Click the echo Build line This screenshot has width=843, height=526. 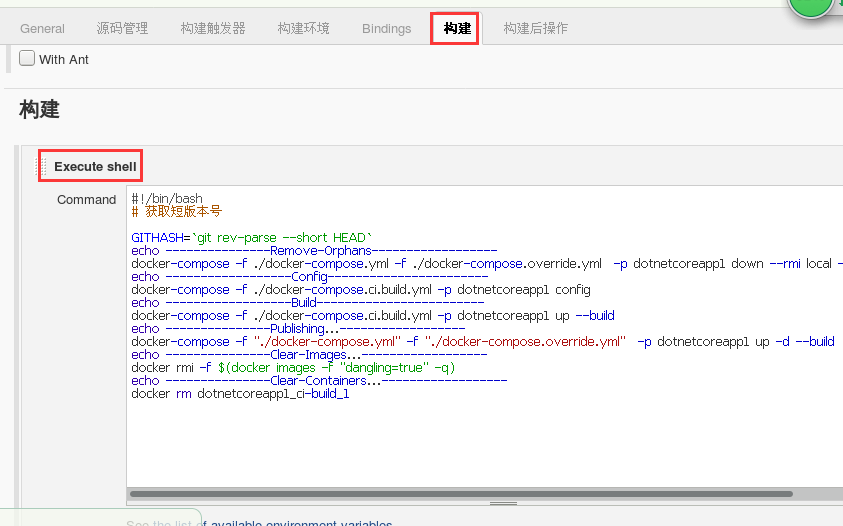coord(308,303)
